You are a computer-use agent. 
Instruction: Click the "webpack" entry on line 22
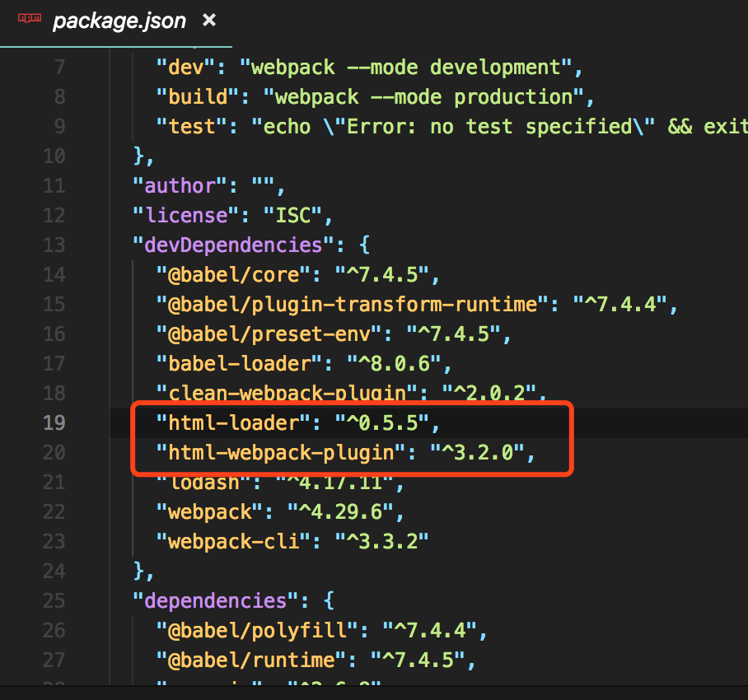click(210, 512)
